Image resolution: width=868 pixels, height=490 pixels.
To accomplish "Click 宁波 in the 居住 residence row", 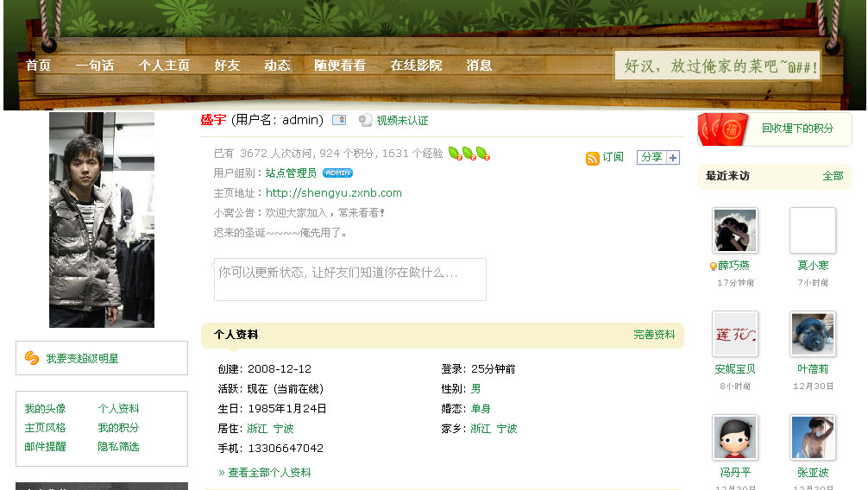I will click(x=283, y=429).
